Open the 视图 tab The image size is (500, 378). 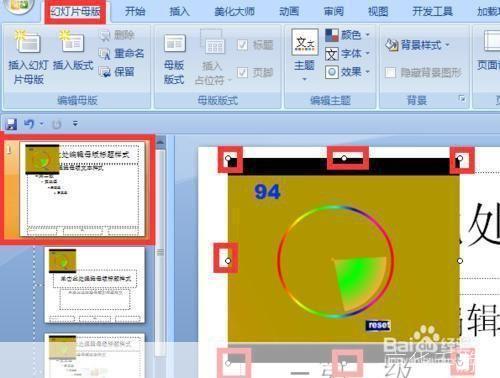[x=378, y=12]
